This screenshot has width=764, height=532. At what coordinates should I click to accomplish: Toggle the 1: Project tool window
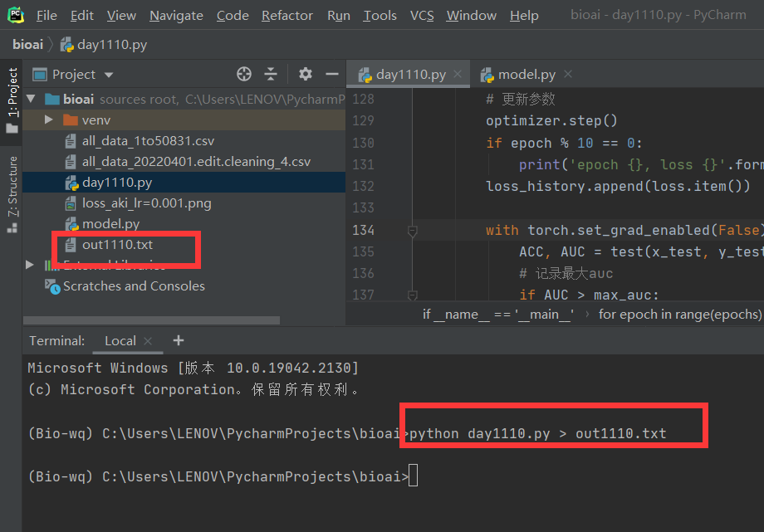12,100
